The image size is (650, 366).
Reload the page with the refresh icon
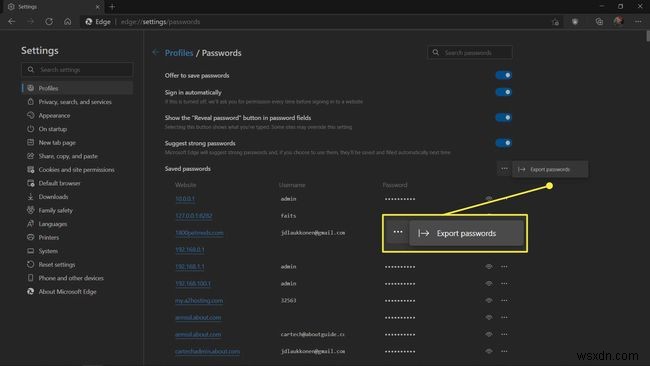pos(49,22)
